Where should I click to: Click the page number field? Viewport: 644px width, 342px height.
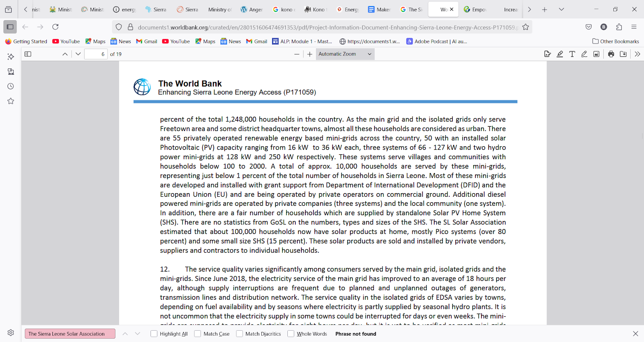pos(96,54)
